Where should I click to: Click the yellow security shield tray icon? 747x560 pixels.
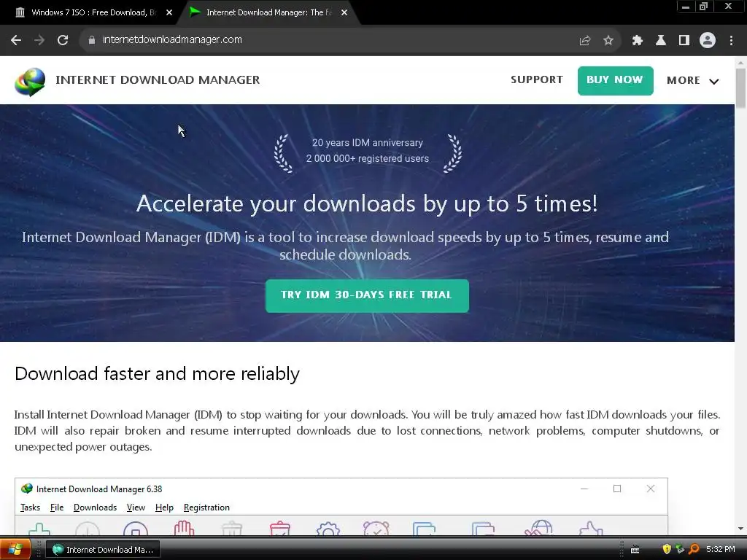pos(667,550)
